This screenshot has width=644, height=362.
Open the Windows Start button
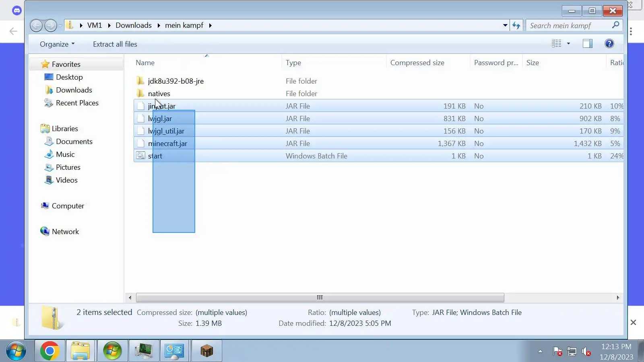pyautogui.click(x=16, y=351)
